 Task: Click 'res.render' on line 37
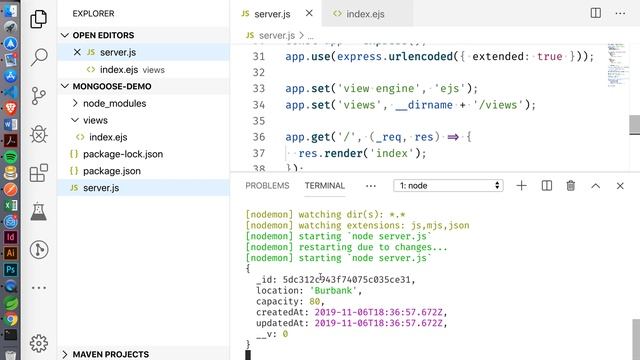click(331, 153)
